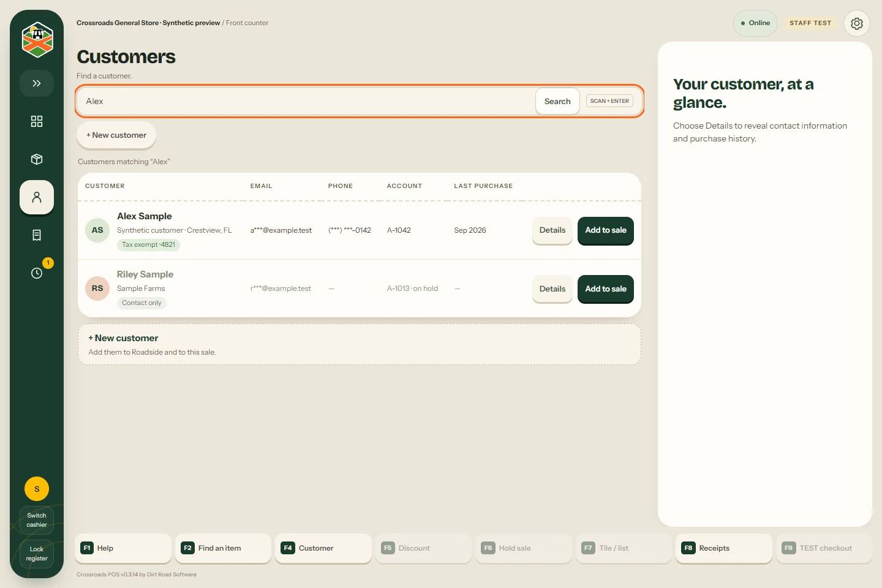Screen dimensions: 882x588
Task: Open the dashboard grid icon
Action: point(37,121)
